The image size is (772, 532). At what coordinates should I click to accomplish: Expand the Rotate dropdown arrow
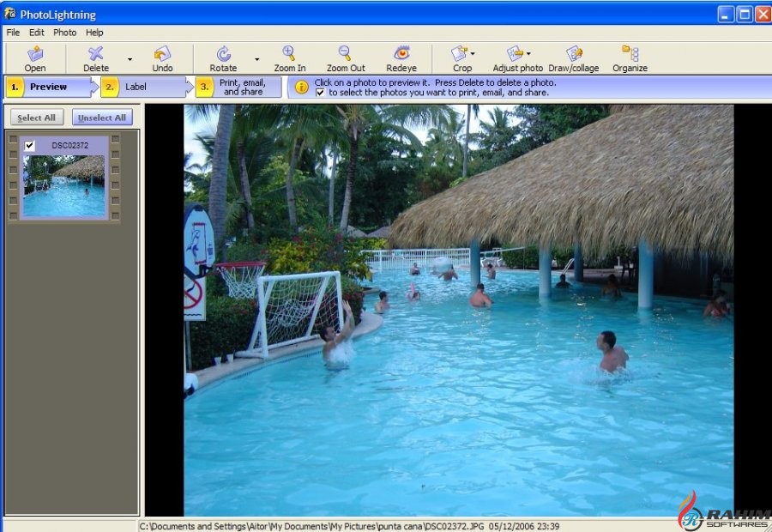[x=257, y=59]
